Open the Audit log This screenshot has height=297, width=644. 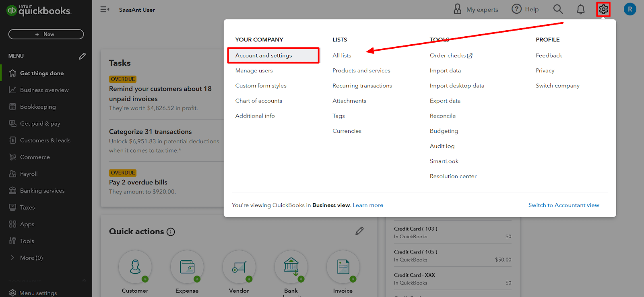(x=442, y=146)
